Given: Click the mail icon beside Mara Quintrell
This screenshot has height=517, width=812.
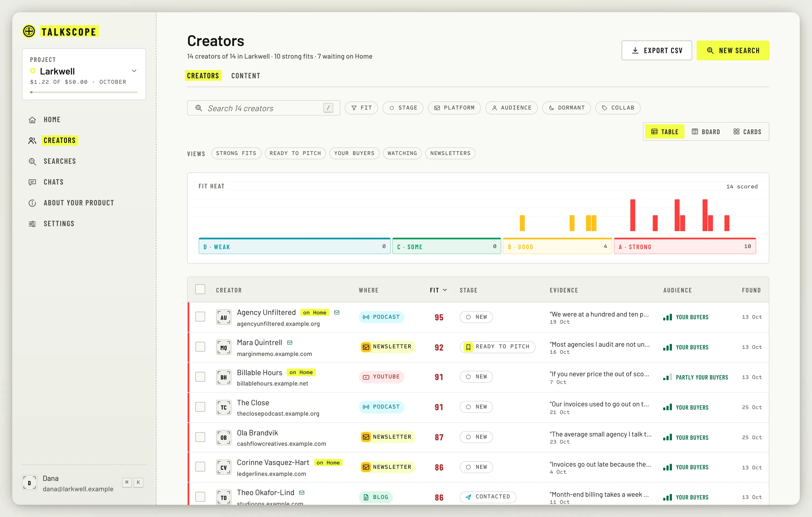Looking at the screenshot, I should [x=290, y=343].
